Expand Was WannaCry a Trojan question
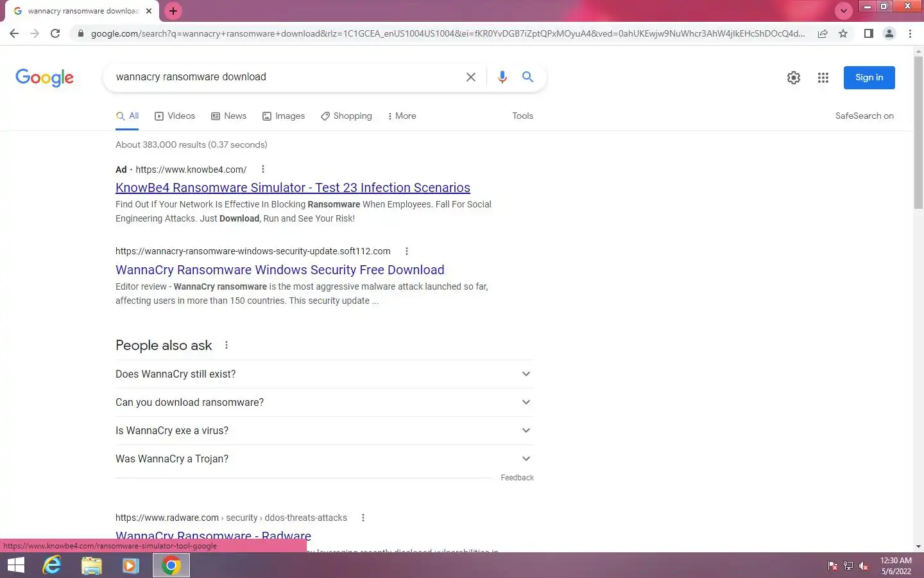 pos(324,459)
